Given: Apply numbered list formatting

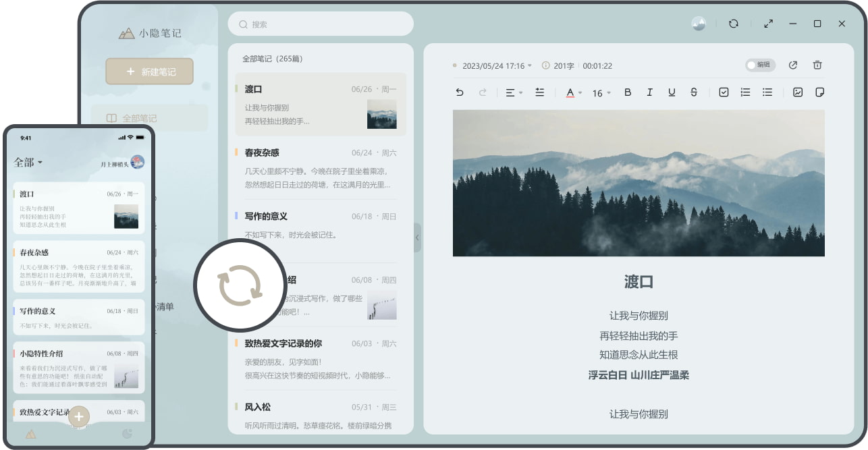Looking at the screenshot, I should [x=745, y=92].
